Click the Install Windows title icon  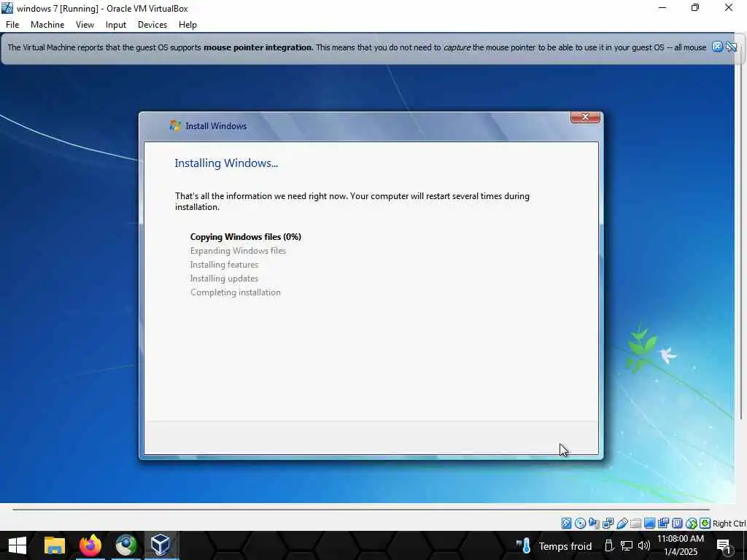click(x=175, y=125)
